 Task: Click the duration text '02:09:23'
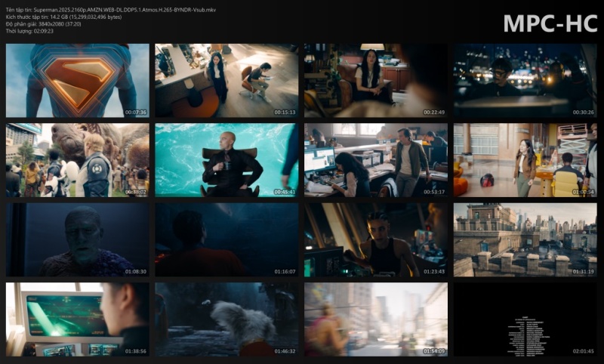(44, 31)
